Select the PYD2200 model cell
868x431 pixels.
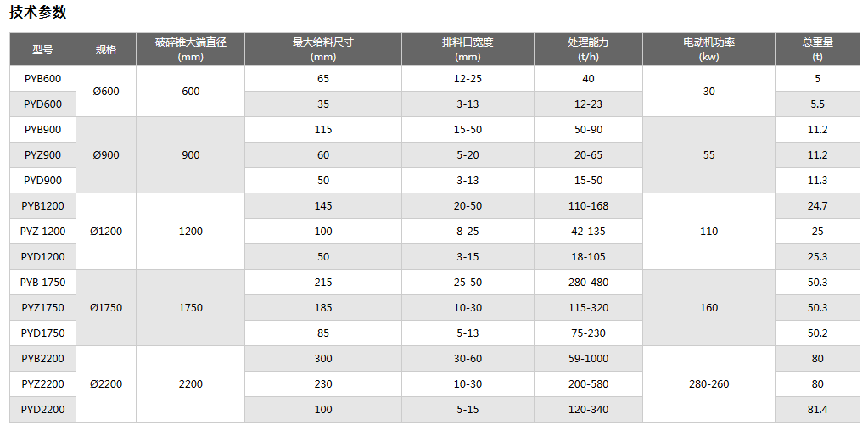click(42, 409)
